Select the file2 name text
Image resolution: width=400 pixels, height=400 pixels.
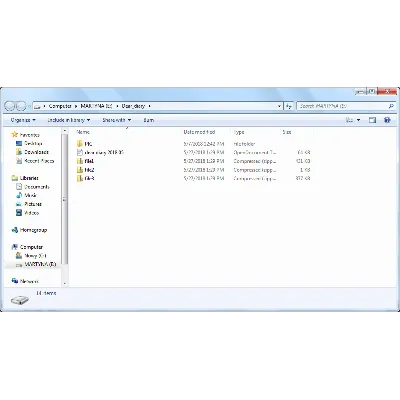(89, 170)
